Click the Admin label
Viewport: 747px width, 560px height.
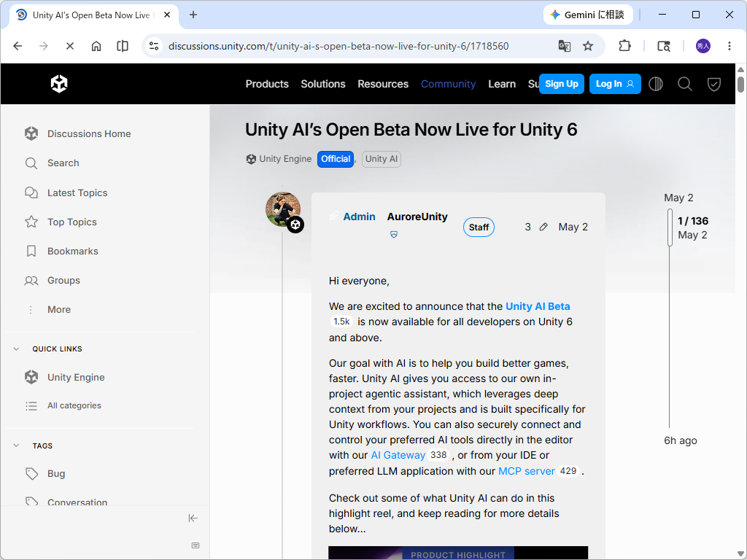(x=359, y=217)
